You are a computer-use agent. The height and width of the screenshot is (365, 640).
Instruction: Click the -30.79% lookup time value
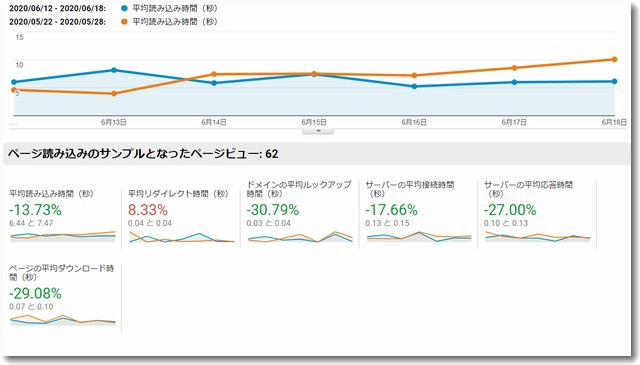[x=273, y=210]
